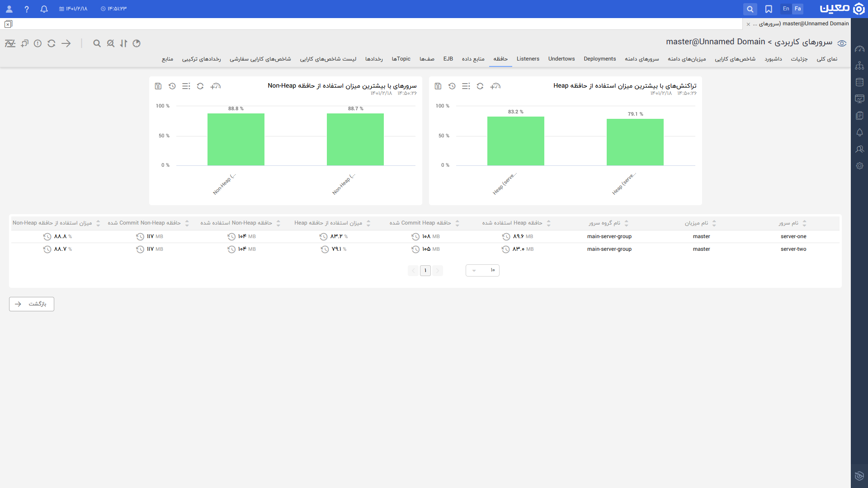
Task: Open the users sidebar icon
Action: pos(859,149)
